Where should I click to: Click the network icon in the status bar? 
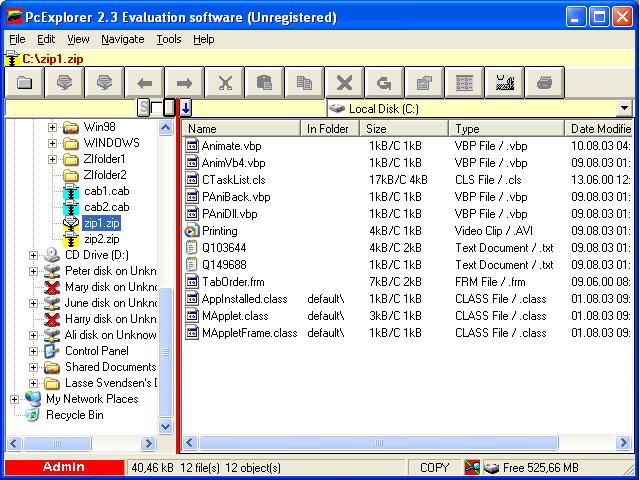[472, 467]
